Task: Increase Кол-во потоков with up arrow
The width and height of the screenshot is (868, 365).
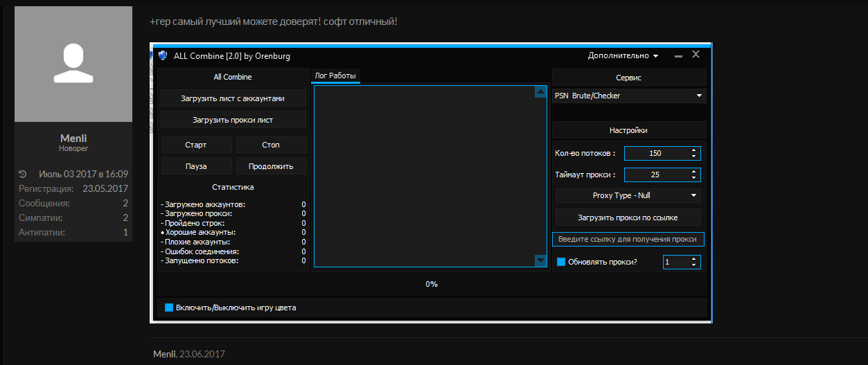Action: [694, 150]
